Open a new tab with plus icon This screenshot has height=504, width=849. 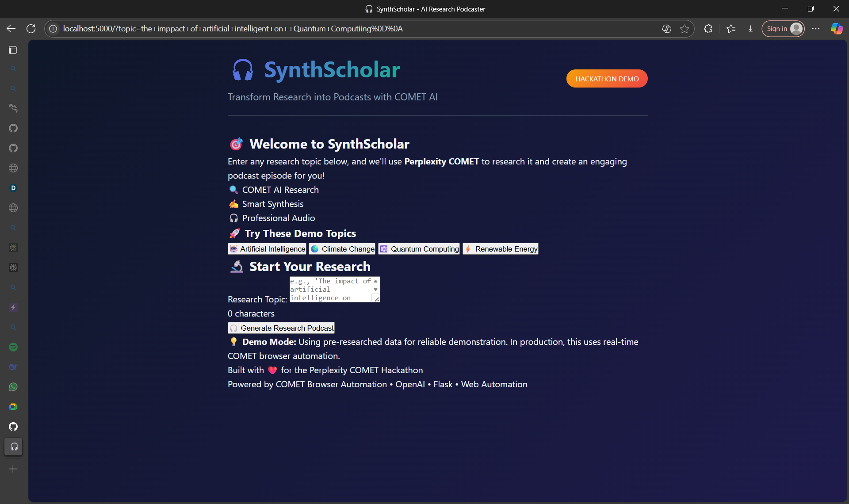coord(13,469)
